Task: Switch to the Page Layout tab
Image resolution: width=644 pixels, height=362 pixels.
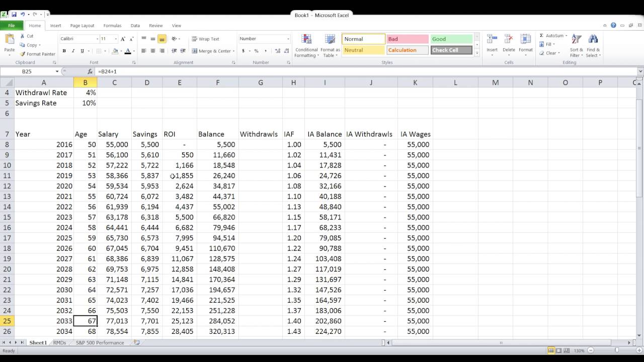Action: [x=82, y=26]
